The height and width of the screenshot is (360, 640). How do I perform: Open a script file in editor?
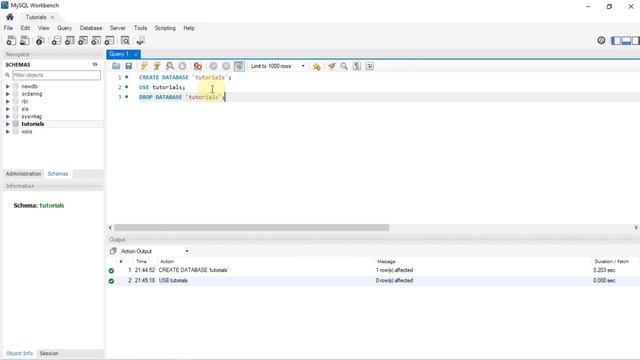tap(116, 66)
